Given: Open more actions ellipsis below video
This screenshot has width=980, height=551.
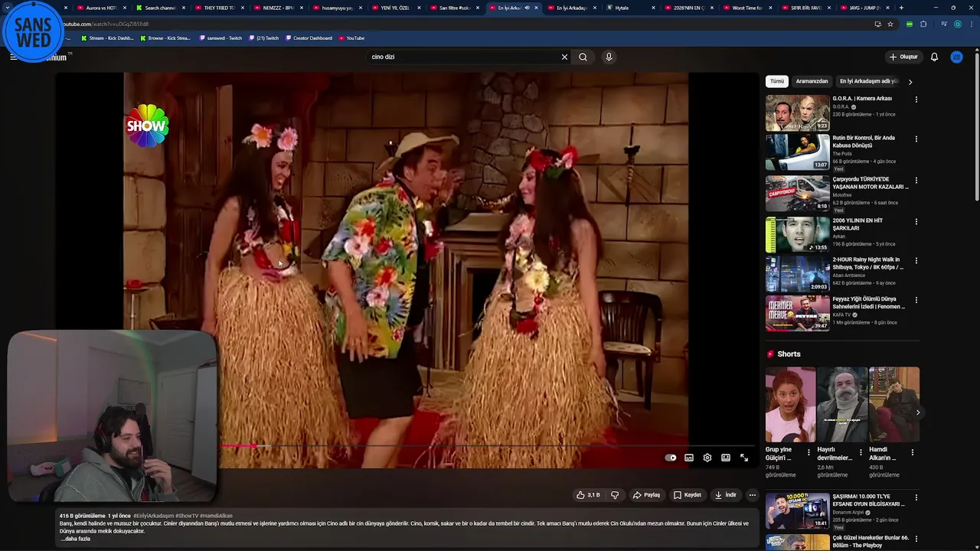Looking at the screenshot, I should point(752,495).
